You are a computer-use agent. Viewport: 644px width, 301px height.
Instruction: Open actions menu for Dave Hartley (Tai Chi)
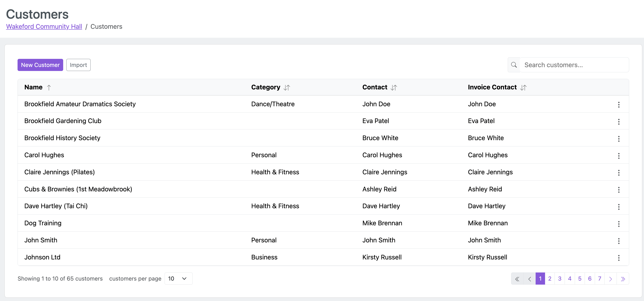click(x=619, y=207)
